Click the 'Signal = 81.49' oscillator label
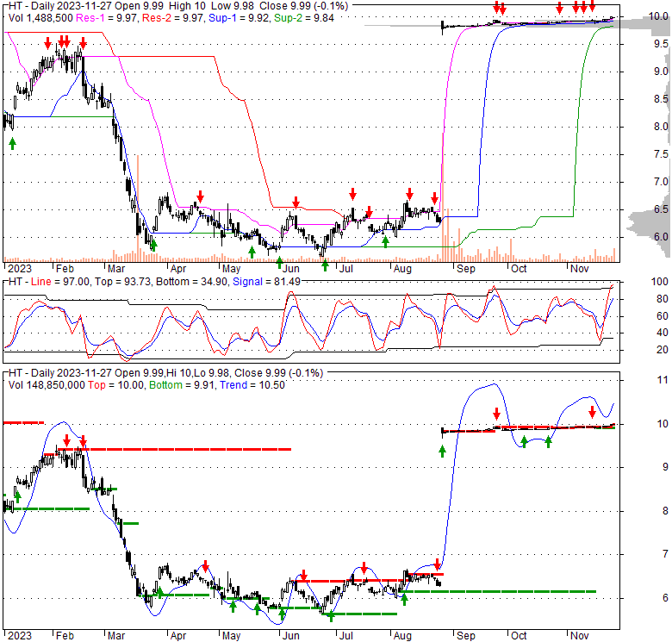The width and height of the screenshot is (672, 642). pyautogui.click(x=266, y=282)
